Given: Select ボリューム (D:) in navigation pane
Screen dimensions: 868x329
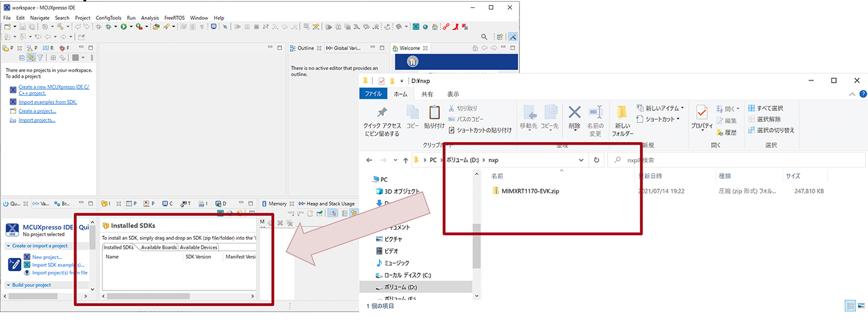Looking at the screenshot, I should [x=400, y=287].
